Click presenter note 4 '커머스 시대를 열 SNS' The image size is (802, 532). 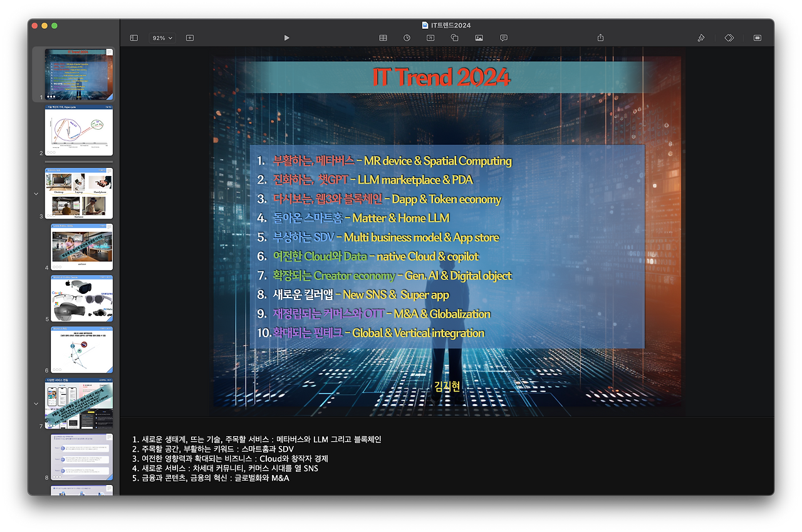point(283,468)
